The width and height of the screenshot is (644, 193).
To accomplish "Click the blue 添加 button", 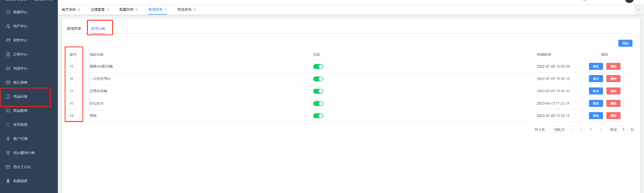I will point(625,43).
